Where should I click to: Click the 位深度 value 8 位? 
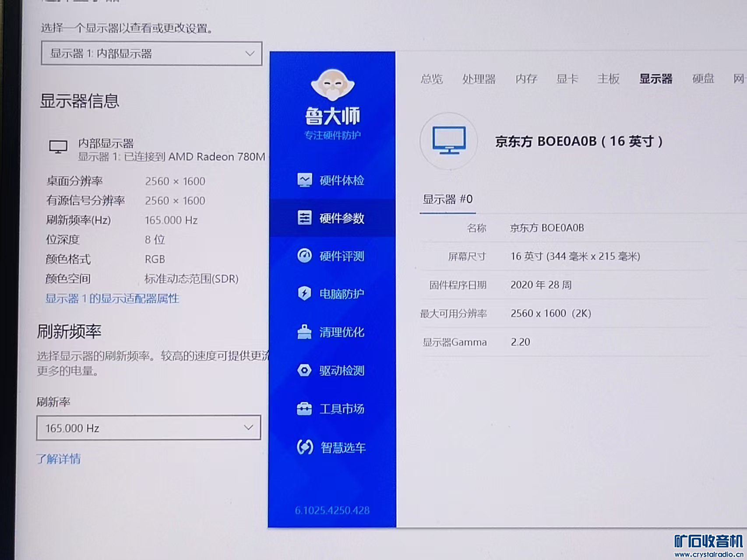click(155, 239)
